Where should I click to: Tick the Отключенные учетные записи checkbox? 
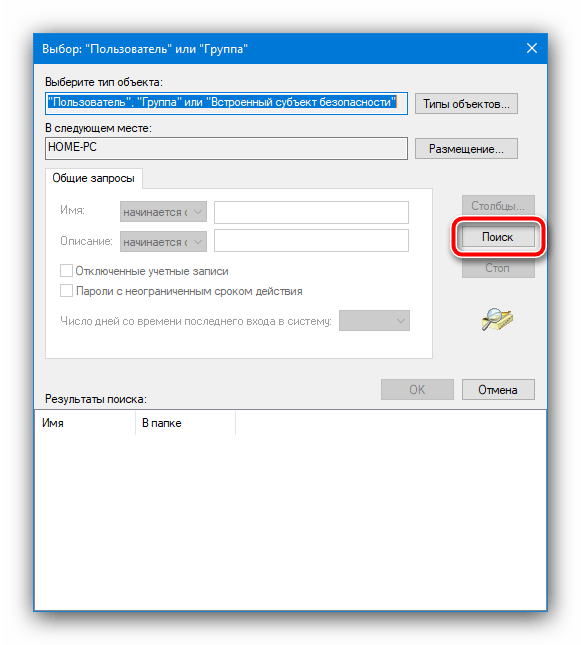[x=66, y=271]
